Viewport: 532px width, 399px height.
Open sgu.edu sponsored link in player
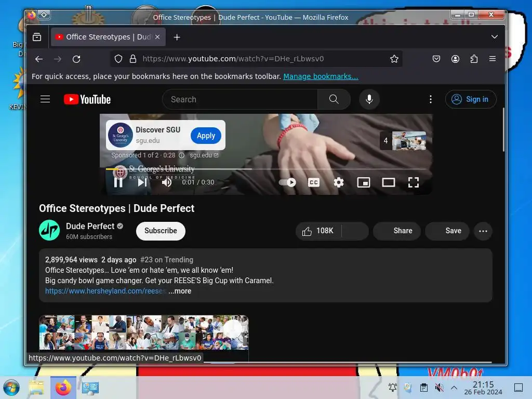pyautogui.click(x=204, y=155)
